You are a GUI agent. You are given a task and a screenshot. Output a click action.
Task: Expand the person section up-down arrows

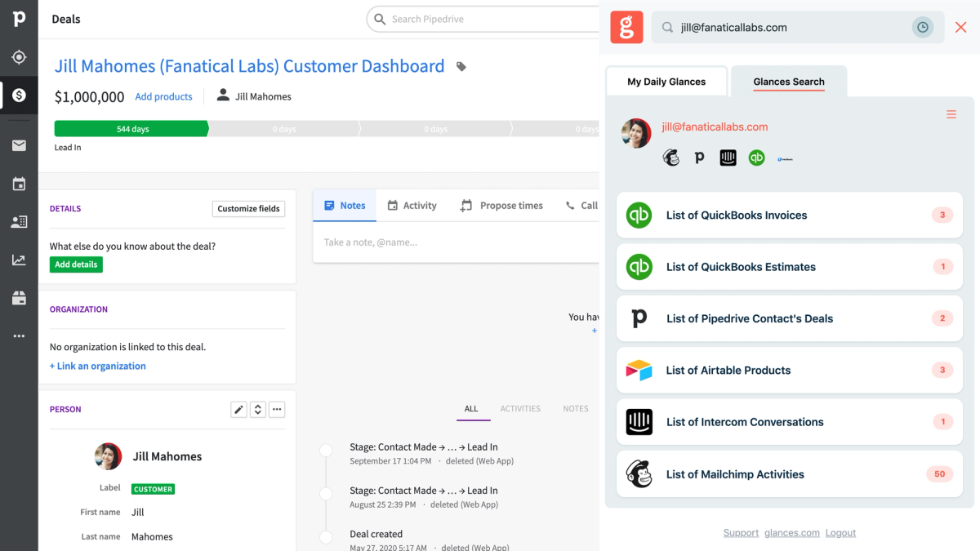pyautogui.click(x=258, y=409)
